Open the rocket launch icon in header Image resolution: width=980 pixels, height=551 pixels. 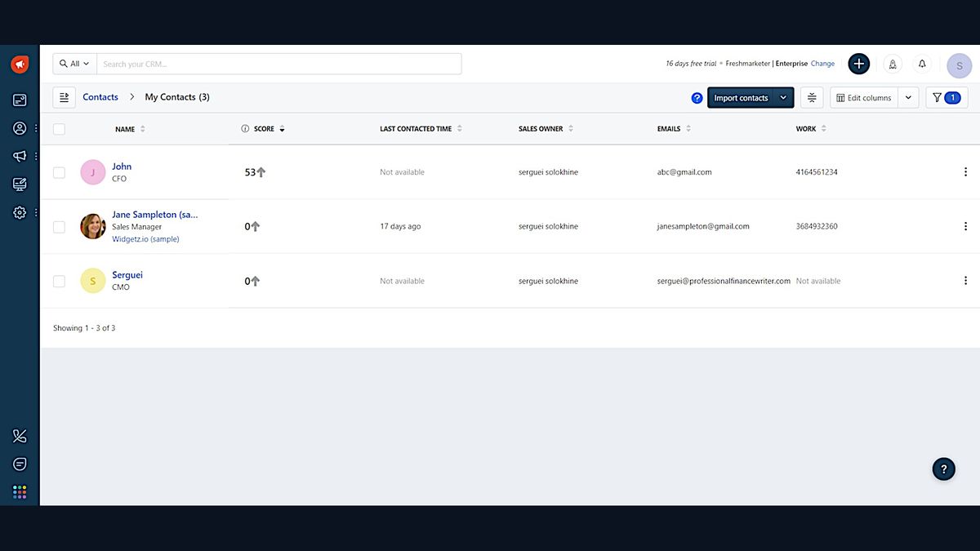click(x=893, y=64)
